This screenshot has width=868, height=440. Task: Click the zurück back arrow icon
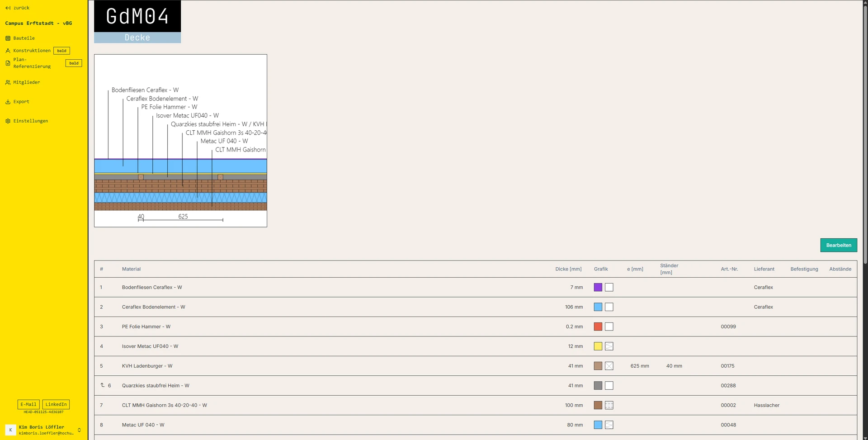[x=8, y=8]
